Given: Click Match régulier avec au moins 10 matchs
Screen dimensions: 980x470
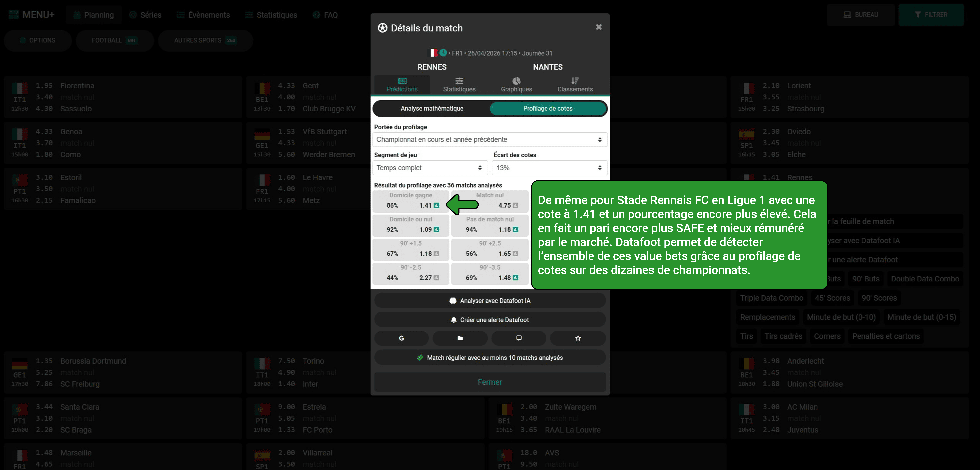Looking at the screenshot, I should pos(490,358).
